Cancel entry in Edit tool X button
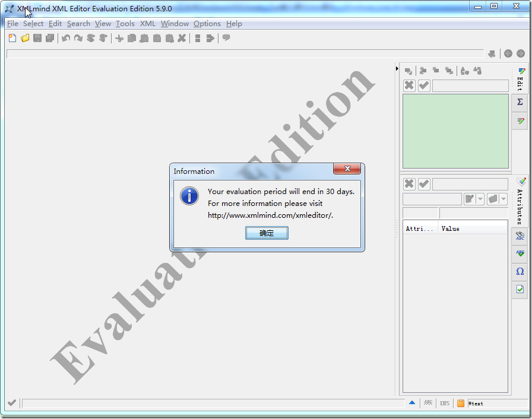The image size is (532, 419). 410,85
